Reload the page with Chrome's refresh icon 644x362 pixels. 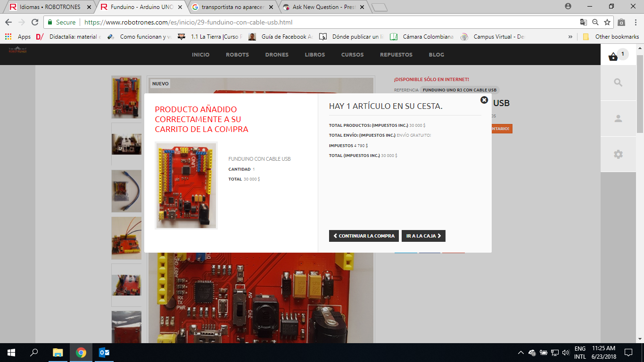tap(35, 22)
